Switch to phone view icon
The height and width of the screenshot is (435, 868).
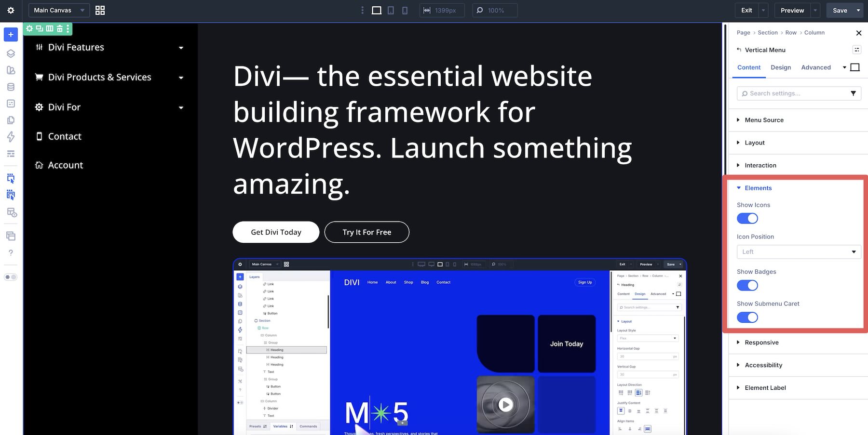405,10
